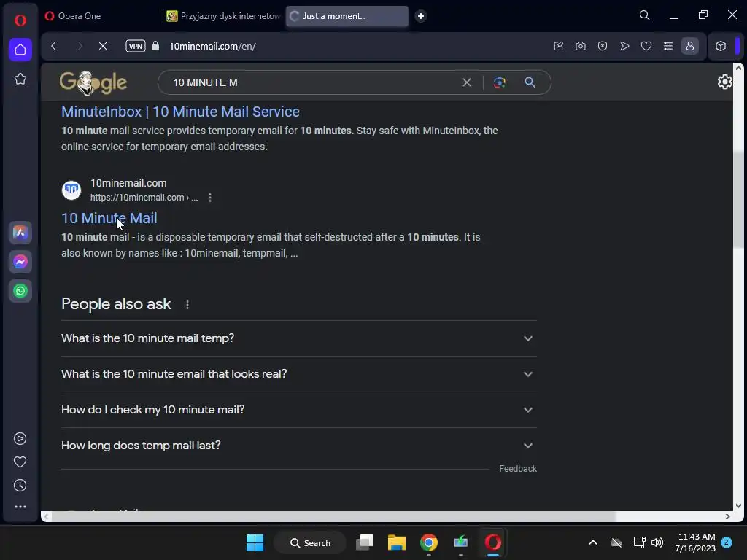Open the bookmarks star in sidebar
The width and height of the screenshot is (747, 560).
pyautogui.click(x=20, y=79)
